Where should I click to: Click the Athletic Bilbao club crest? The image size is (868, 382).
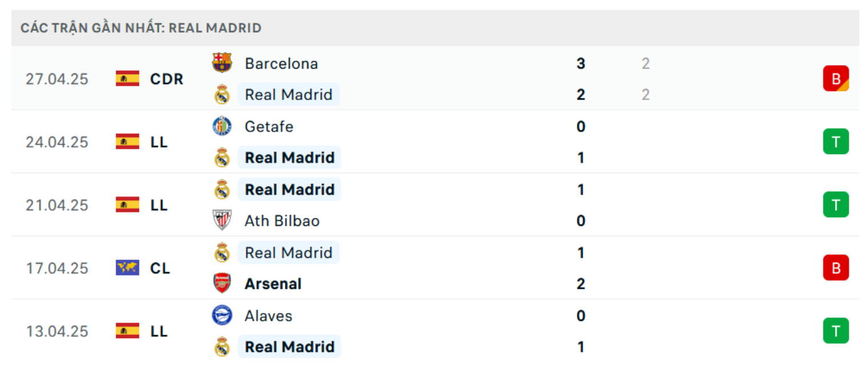[x=222, y=220]
